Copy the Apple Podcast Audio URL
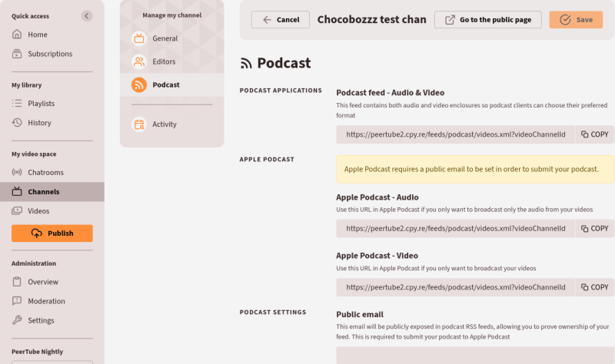Screen dimensions: 615x364 point(594,228)
